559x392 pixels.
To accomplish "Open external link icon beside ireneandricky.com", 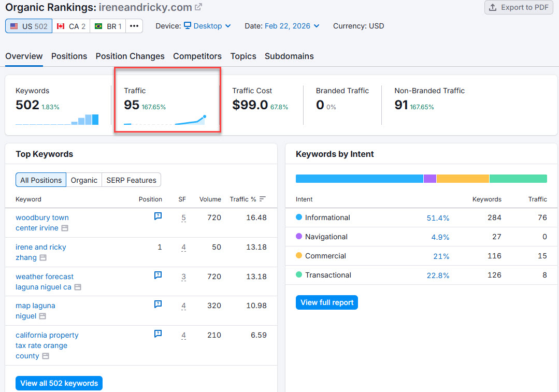I will point(198,7).
